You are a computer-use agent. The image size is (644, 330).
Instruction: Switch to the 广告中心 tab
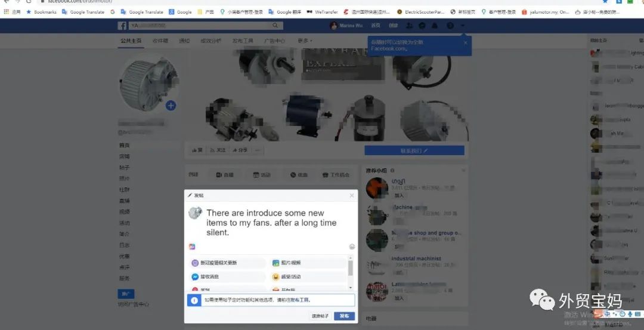point(275,41)
